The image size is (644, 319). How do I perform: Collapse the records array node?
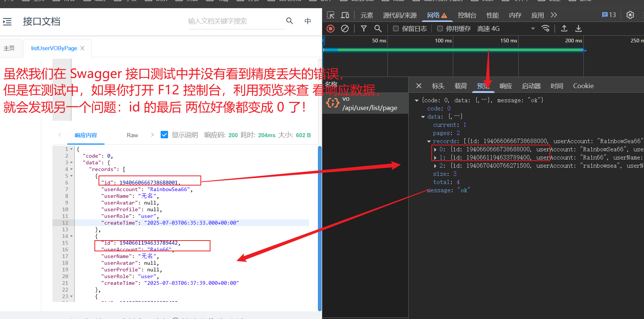click(x=429, y=141)
